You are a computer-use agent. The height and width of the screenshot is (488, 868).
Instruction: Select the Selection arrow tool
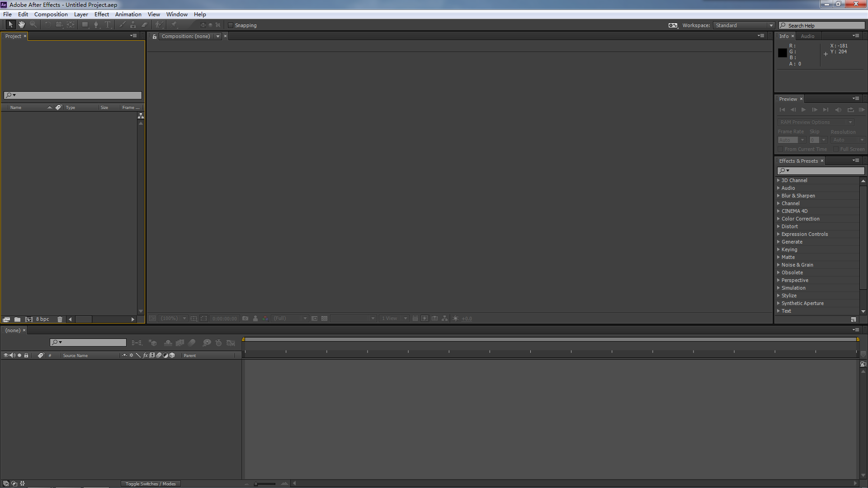pyautogui.click(x=11, y=25)
